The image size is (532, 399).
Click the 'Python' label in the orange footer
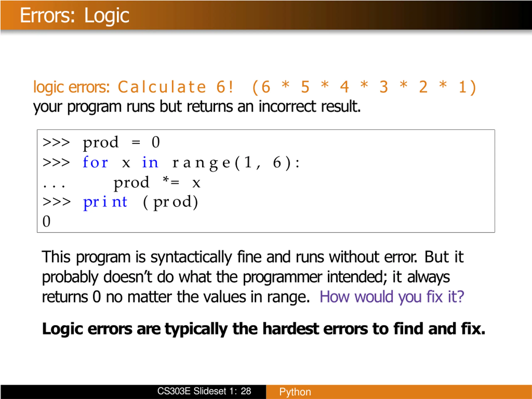coord(295,392)
